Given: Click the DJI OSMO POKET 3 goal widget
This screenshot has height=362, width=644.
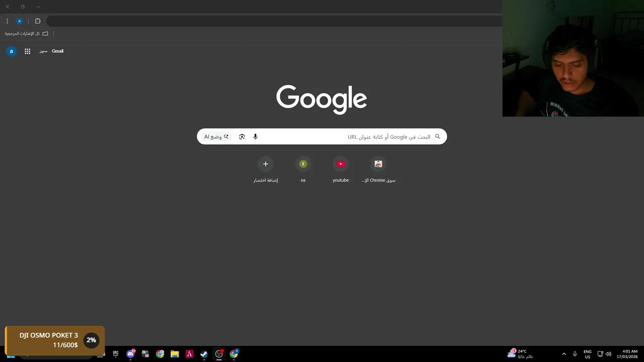Looking at the screenshot, I should click(54, 340).
